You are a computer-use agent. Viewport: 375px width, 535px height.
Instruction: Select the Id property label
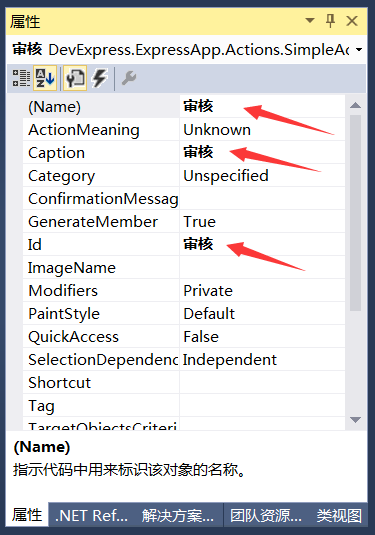click(x=101, y=245)
